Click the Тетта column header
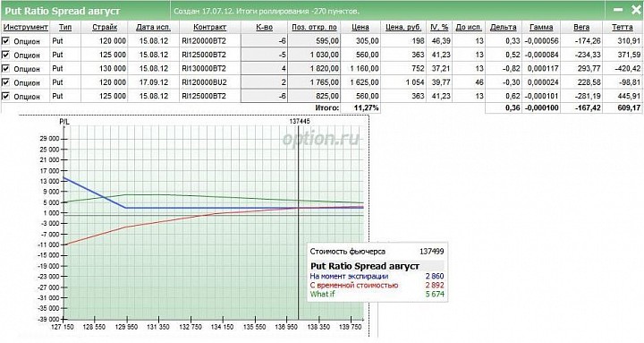 (x=623, y=27)
